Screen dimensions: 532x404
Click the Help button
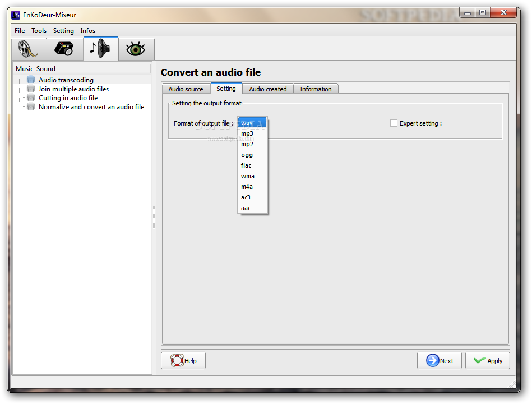click(183, 361)
